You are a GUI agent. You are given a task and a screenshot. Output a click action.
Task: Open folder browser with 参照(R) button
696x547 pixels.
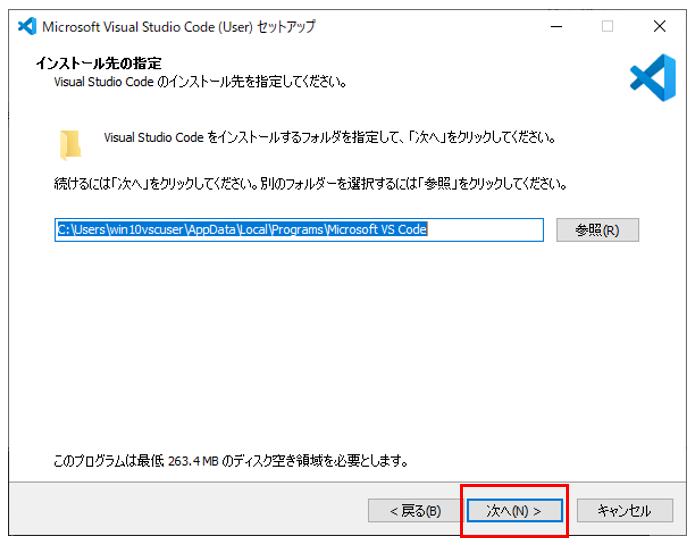point(597,230)
